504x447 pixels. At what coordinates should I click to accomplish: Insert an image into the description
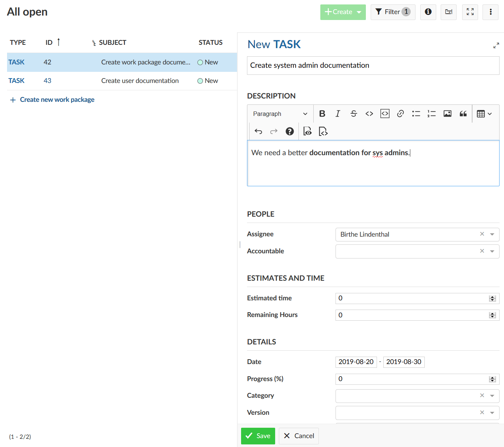447,114
